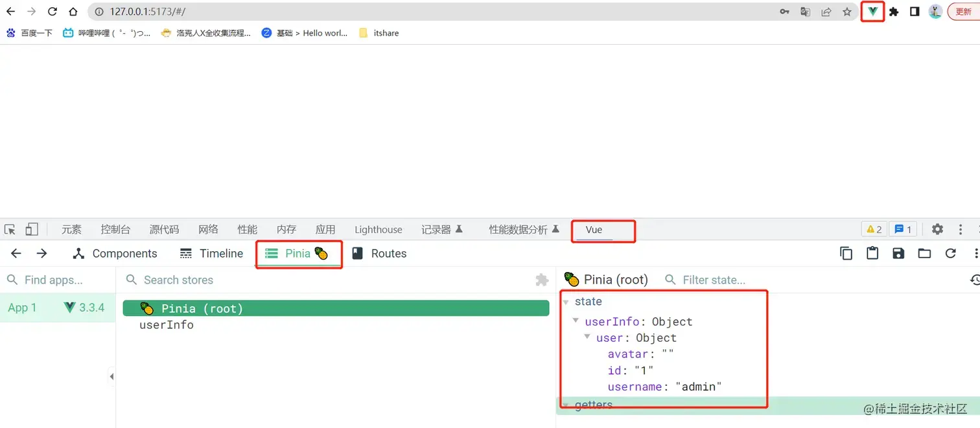Switch to the 控制台 DevTools tab
Screen dimensions: 980x428
coord(115,229)
